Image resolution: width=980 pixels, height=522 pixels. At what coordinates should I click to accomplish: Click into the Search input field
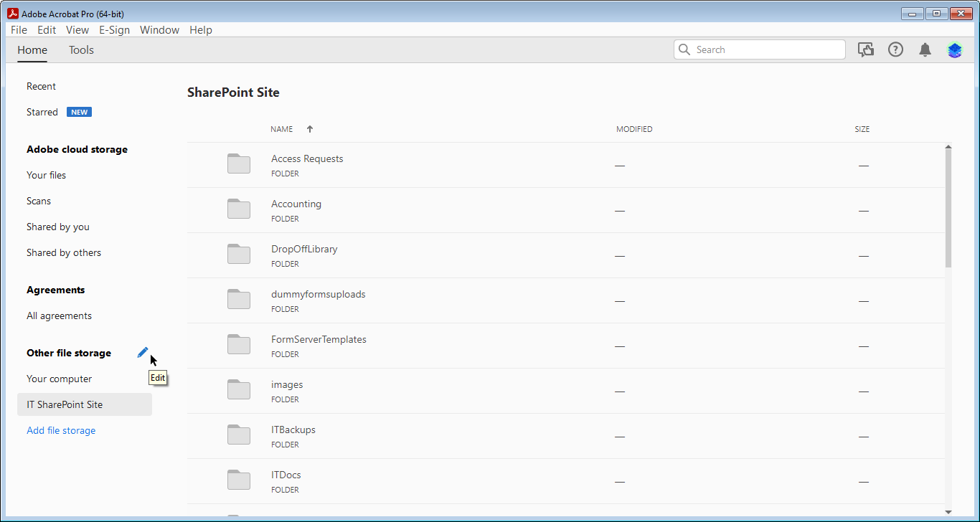click(x=760, y=49)
